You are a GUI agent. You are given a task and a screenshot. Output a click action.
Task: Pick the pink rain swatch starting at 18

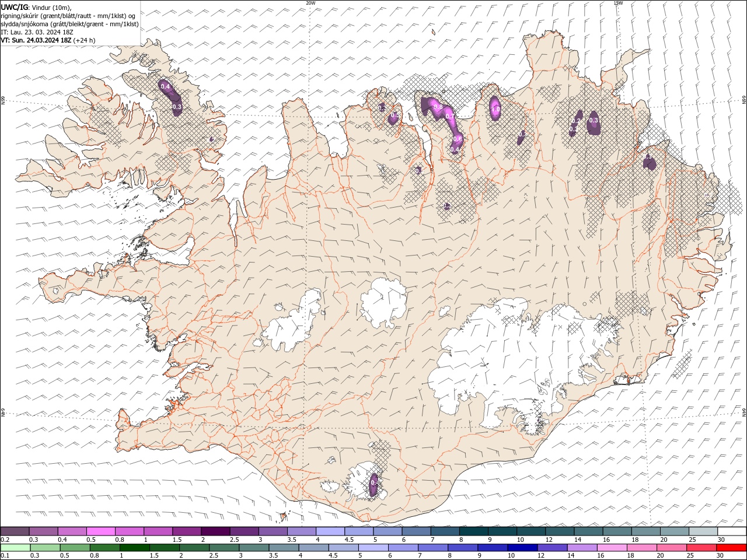click(x=641, y=548)
